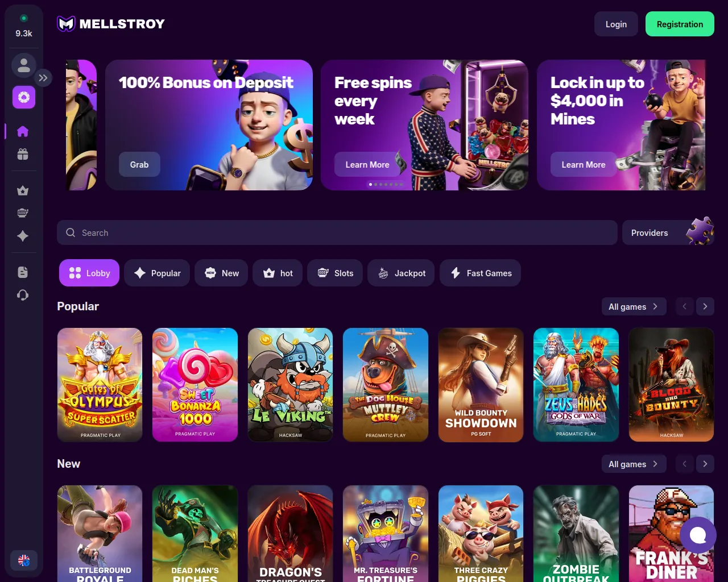Open the Providers dropdown
The image size is (728, 582).
668,232
